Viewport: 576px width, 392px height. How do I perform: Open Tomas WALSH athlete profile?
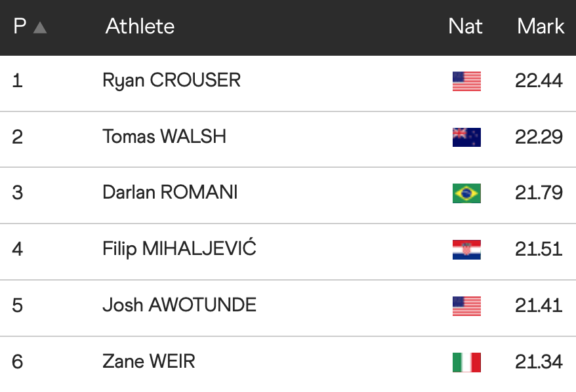point(164,136)
